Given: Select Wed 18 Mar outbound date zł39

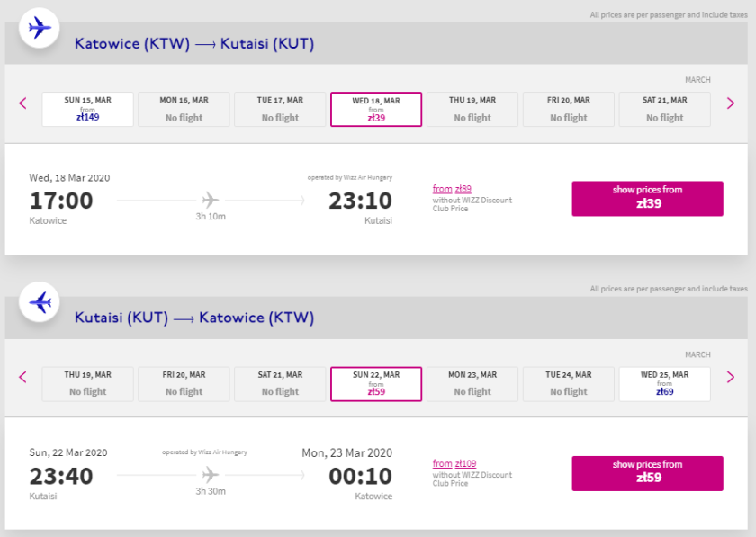Looking at the screenshot, I should [x=376, y=110].
